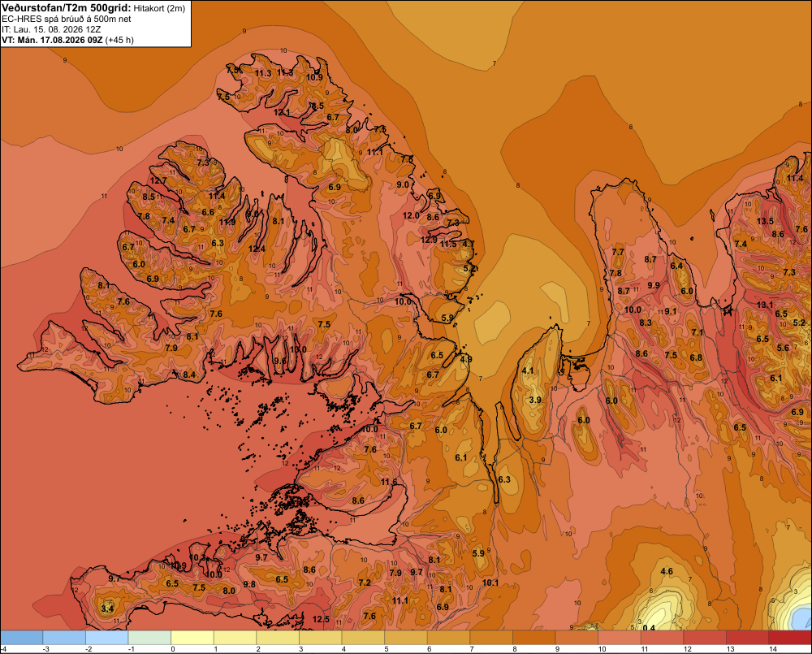
Task: Select the 12.7 temperature label
Action: pos(158,181)
